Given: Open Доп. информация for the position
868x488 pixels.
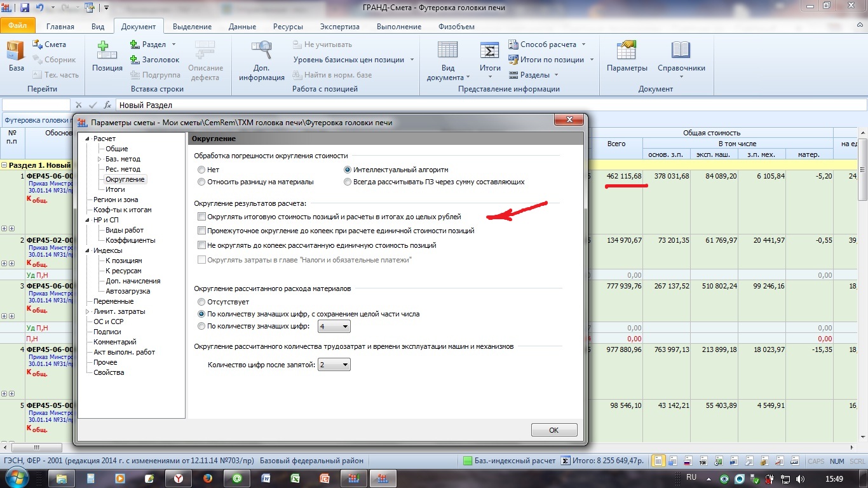Looking at the screenshot, I should [x=262, y=61].
